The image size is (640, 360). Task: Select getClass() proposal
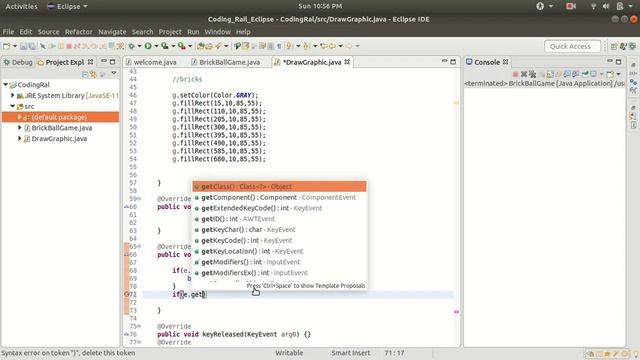(x=280, y=187)
